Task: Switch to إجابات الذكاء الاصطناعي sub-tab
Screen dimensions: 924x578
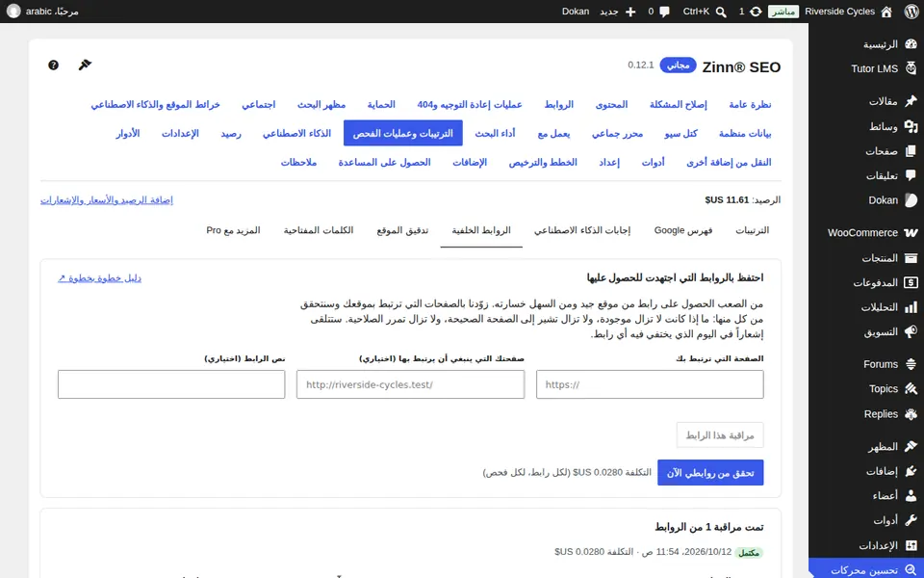Action: tap(582, 230)
